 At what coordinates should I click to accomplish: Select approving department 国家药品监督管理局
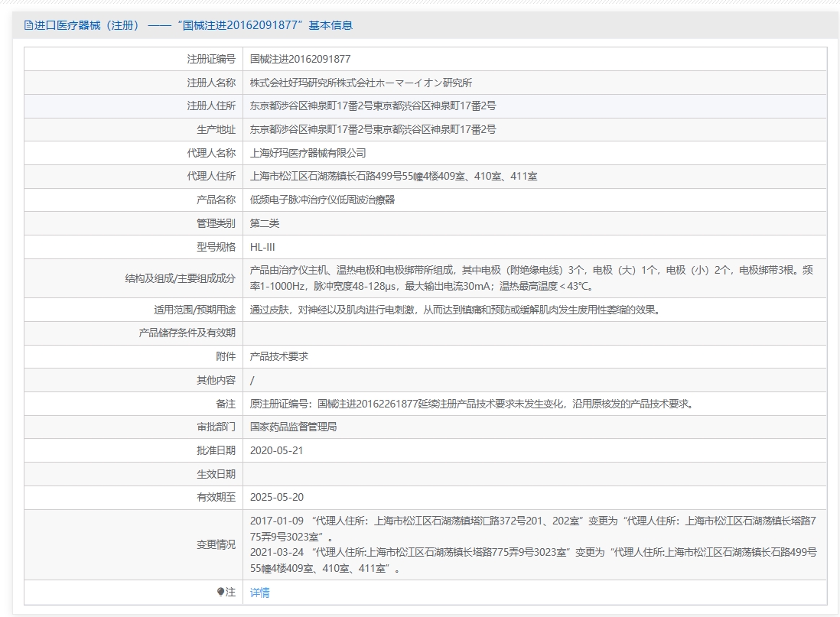(x=294, y=427)
